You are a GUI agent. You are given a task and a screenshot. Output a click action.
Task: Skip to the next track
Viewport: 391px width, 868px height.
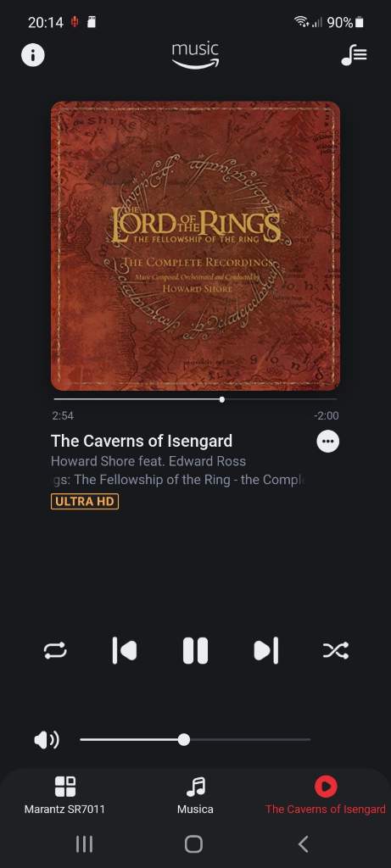[x=265, y=650]
